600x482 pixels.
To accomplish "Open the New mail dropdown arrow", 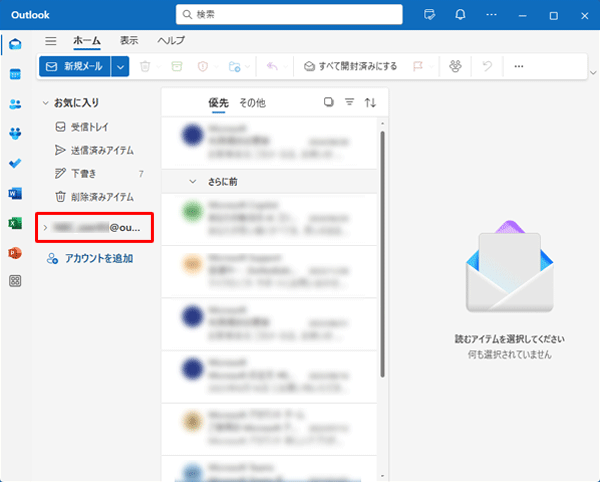I will coord(120,67).
